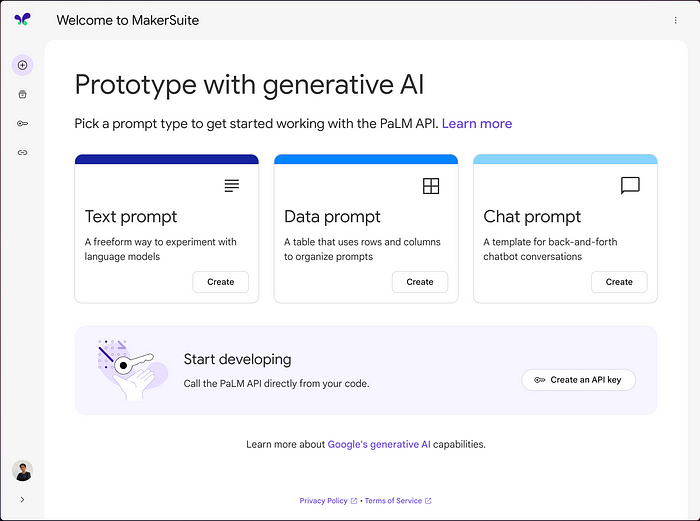
Task: Follow the Google's generative AI link
Action: click(x=379, y=444)
